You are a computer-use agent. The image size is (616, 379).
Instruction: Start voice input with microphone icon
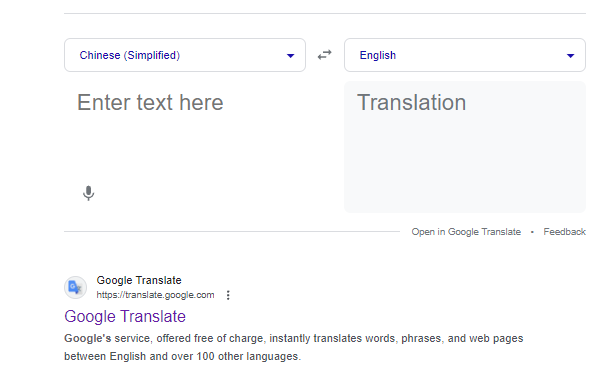pos(88,193)
